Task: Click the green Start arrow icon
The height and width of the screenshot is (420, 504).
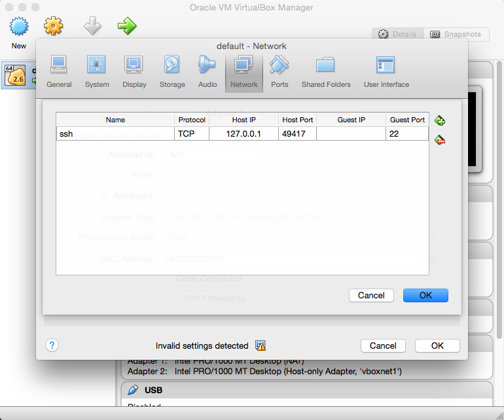Action: coord(127,26)
